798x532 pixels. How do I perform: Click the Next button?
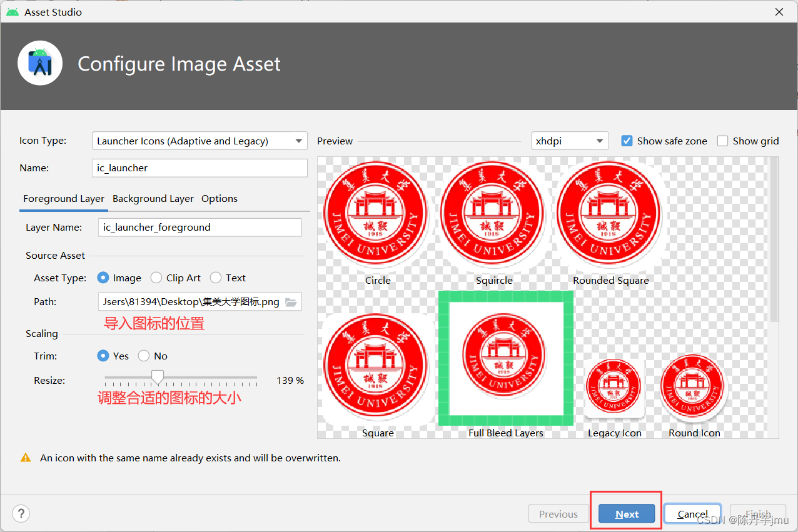627,514
